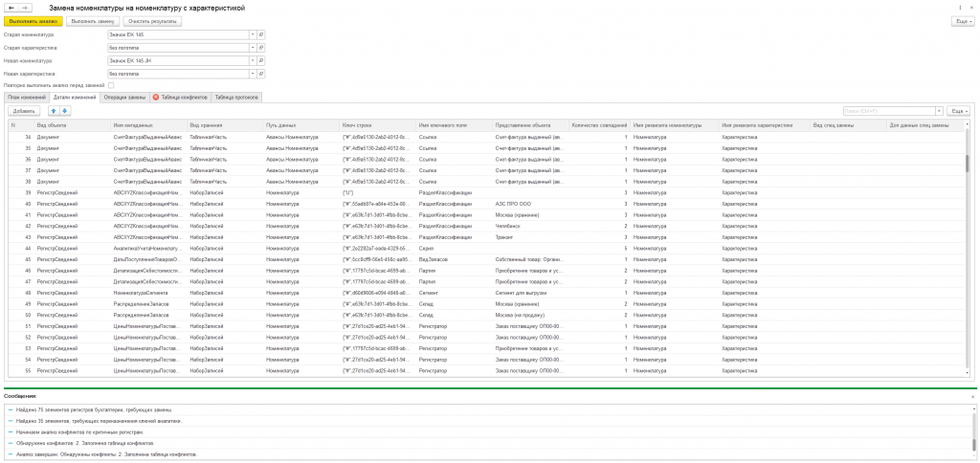The width and height of the screenshot is (980, 463).
Task: Click the Старая номенклатура field Значок ЕК 145
Action: (x=178, y=34)
